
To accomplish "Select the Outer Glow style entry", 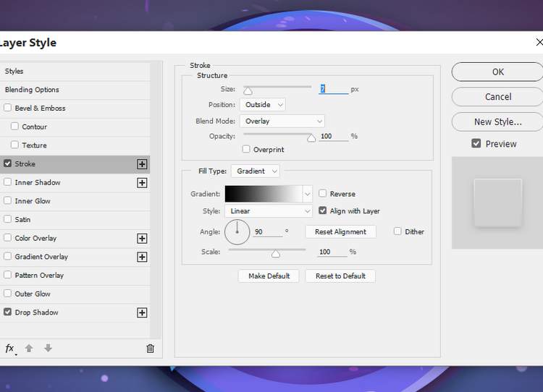I will (33, 294).
